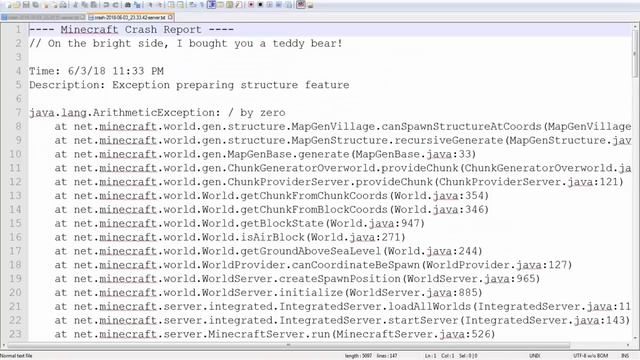Image resolution: width=640 pixels, height=360 pixels.
Task: Click line number 15 in margin
Action: pyautogui.click(x=15, y=223)
